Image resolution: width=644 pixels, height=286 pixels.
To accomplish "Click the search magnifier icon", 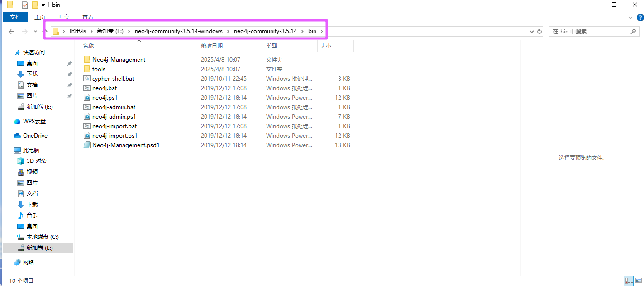I will [634, 32].
